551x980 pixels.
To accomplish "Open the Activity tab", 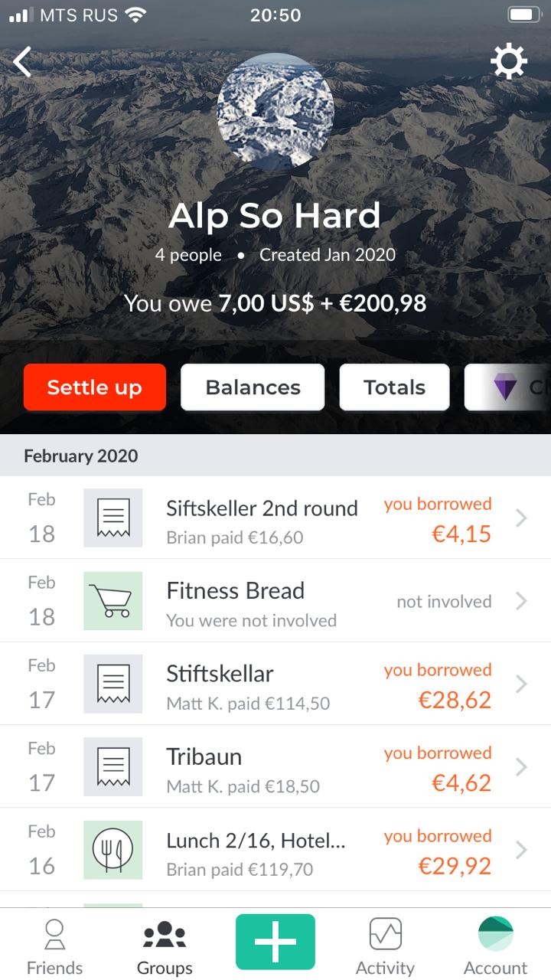I will 385,948.
